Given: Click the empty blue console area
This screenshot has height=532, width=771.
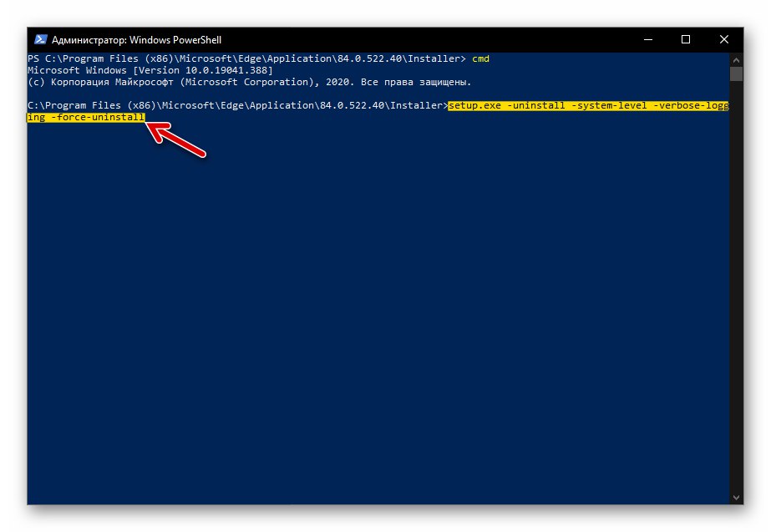Looking at the screenshot, I should pyautogui.click(x=376, y=317).
